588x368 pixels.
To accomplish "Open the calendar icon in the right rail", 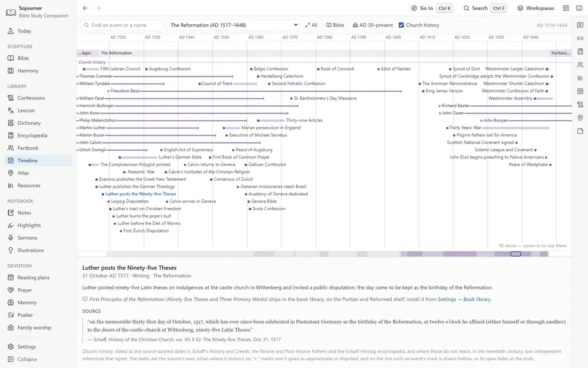I will [580, 91].
